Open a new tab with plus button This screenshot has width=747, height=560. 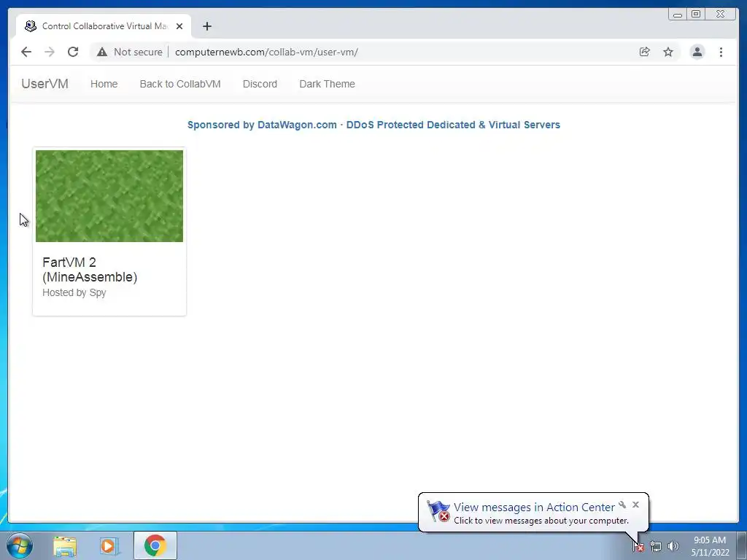(206, 26)
